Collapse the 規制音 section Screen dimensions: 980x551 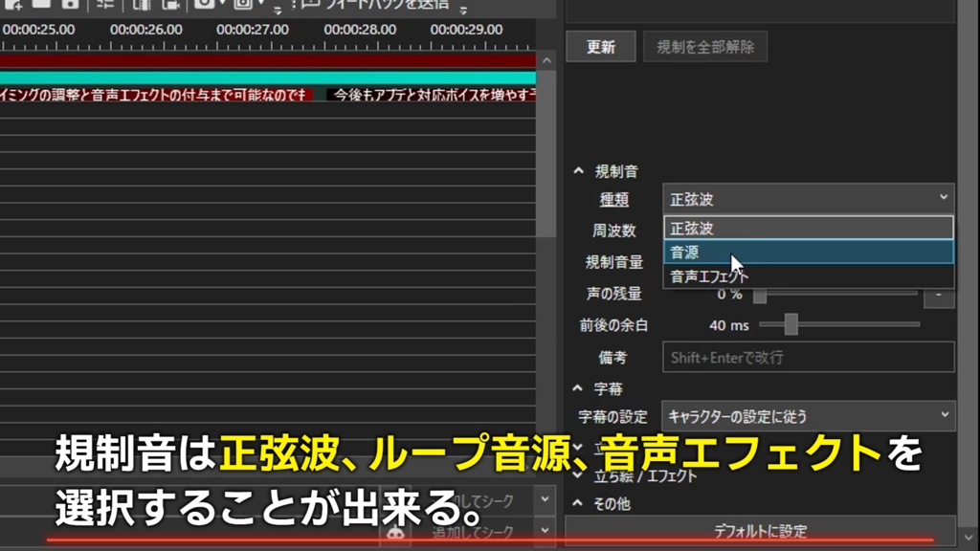pyautogui.click(x=579, y=170)
